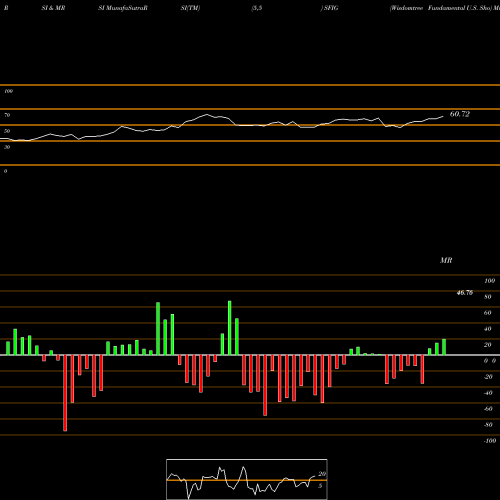
Task: Click the RSI panel 30 level label
Action: (7, 147)
